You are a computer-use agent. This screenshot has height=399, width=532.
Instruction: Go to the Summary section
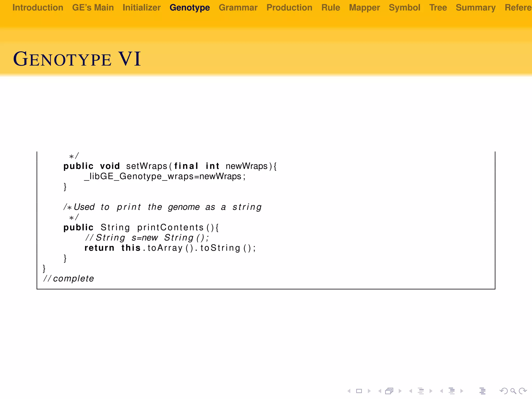pos(476,8)
